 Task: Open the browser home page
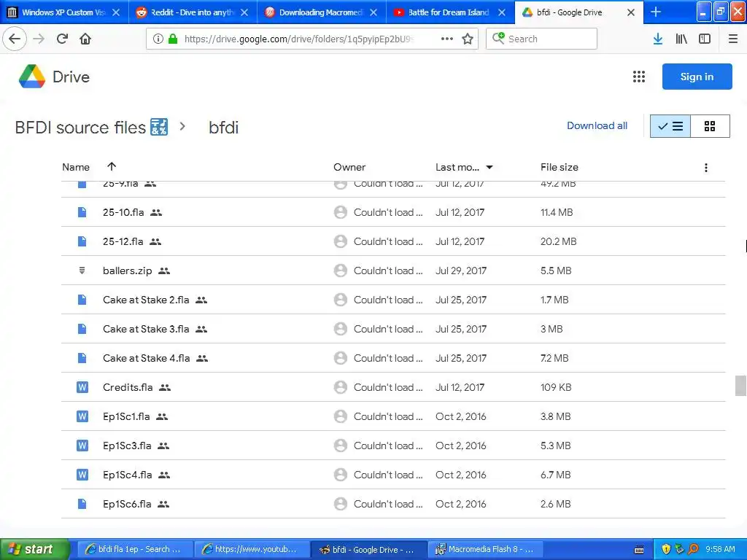click(85, 39)
